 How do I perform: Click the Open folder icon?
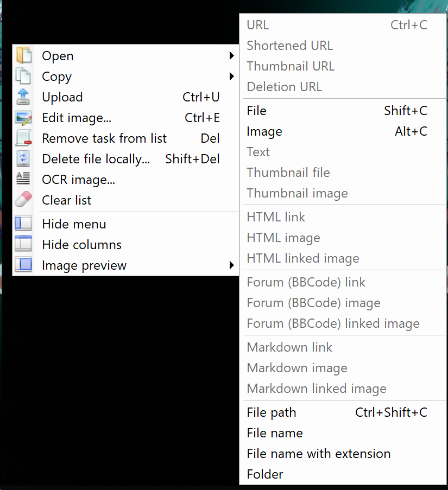tap(23, 55)
